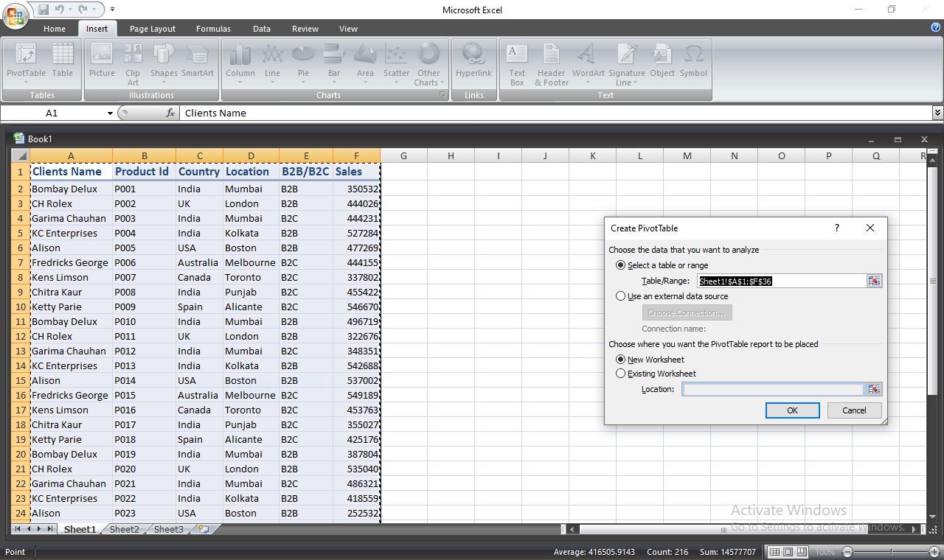This screenshot has width=944, height=560.
Task: Cancel the Create PivotTable dialog
Action: (854, 410)
